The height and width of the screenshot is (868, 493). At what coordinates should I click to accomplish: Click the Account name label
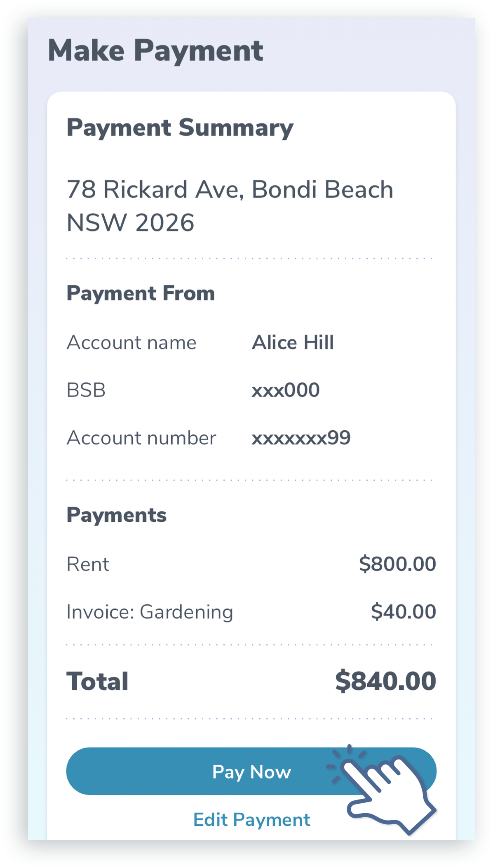pos(132,342)
